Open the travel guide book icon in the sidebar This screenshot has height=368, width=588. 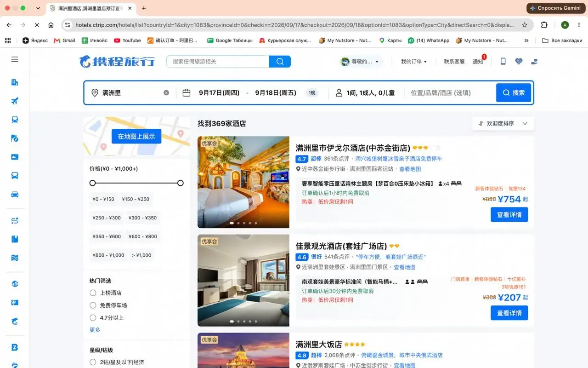coord(15,239)
